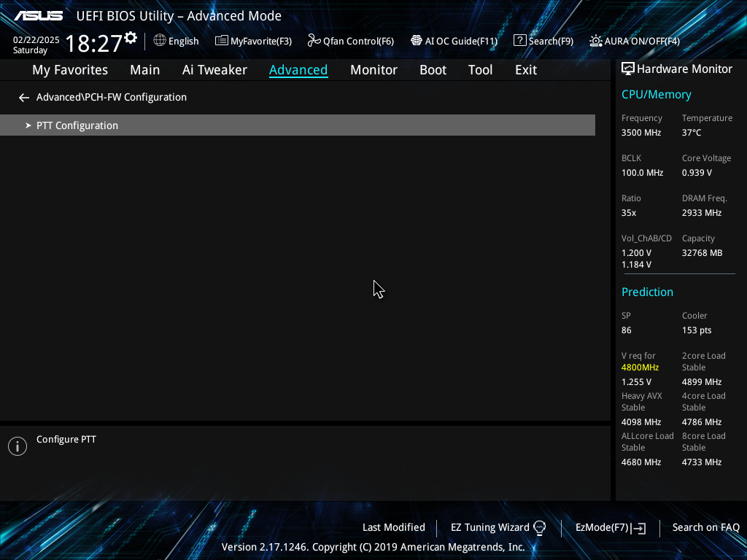Screen dimensions: 747x560
Task: Click AI OC Guide(F11) label
Action: tap(461, 42)
